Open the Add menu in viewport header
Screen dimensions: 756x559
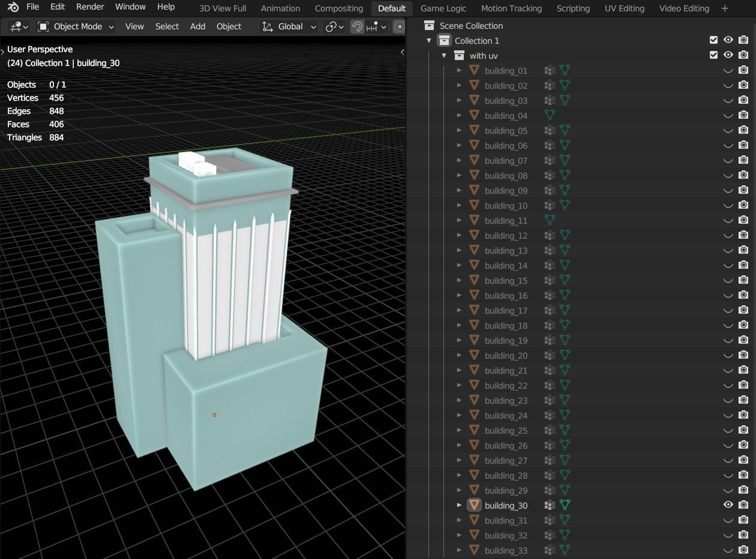197,26
